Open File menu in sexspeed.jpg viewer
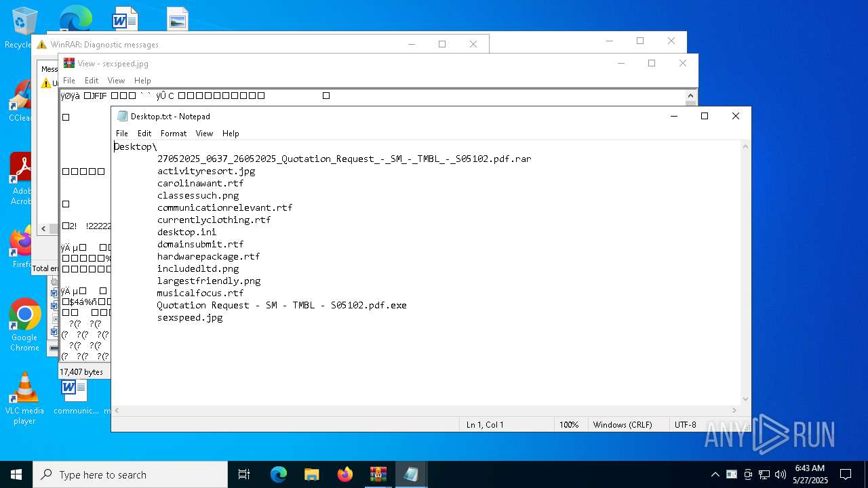This screenshot has width=868, height=488. 69,81
